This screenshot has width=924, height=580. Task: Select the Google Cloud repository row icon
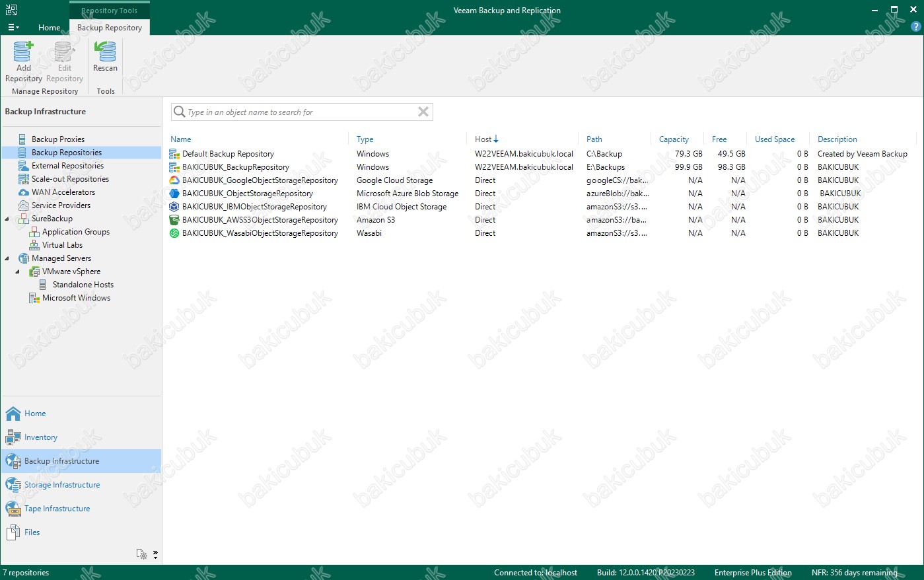174,180
